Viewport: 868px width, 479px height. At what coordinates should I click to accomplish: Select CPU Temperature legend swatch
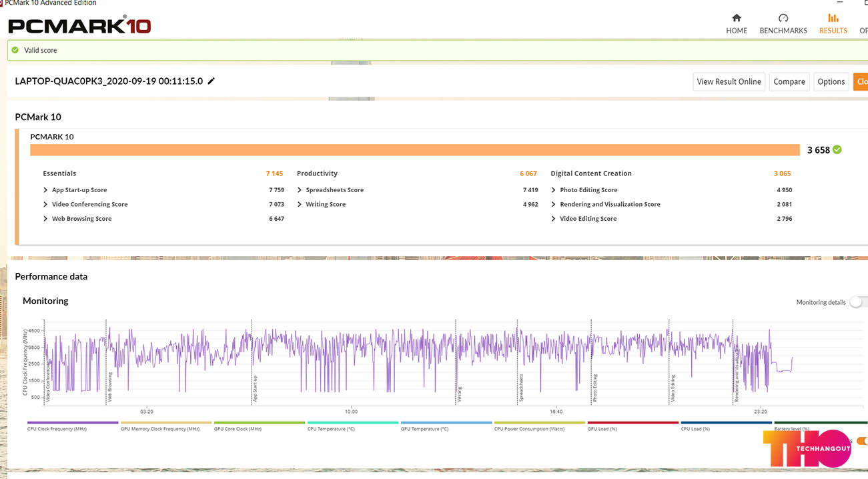[353, 422]
